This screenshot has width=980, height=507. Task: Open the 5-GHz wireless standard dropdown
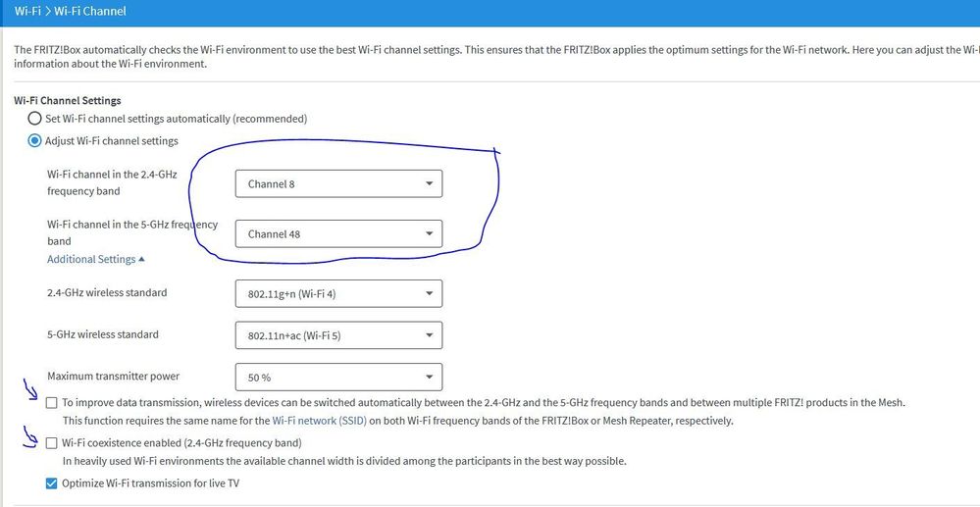(x=338, y=335)
